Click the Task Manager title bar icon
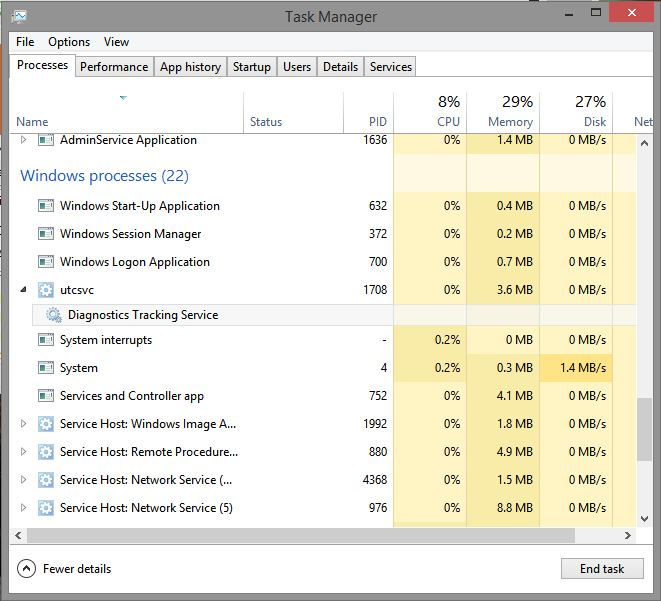The image size is (661, 601). tap(19, 16)
